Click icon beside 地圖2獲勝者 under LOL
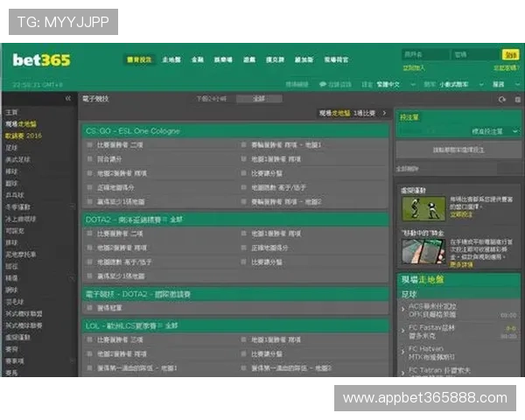The height and width of the screenshot is (420, 525). click(x=90, y=353)
